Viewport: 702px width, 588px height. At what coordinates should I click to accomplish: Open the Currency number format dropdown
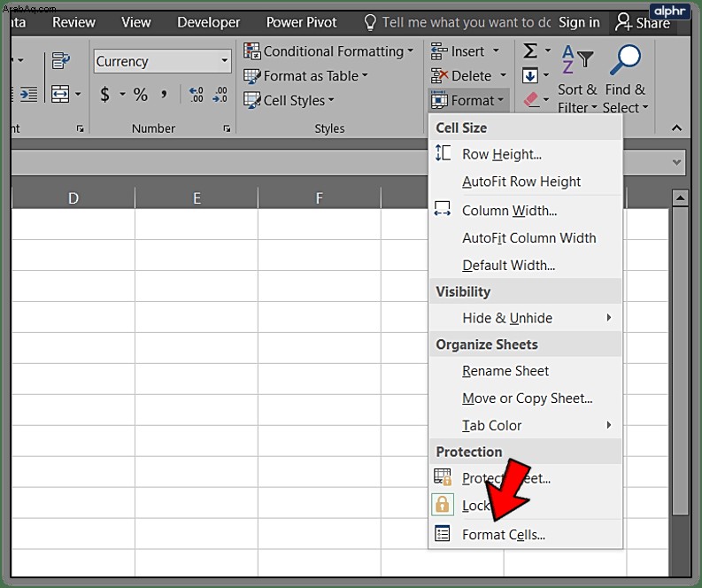click(225, 60)
